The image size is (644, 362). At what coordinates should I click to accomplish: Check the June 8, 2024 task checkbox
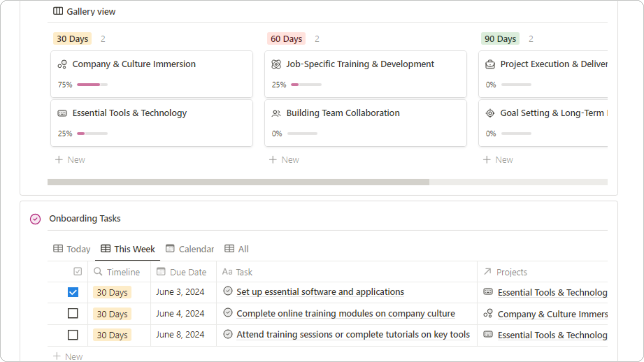pos(73,335)
